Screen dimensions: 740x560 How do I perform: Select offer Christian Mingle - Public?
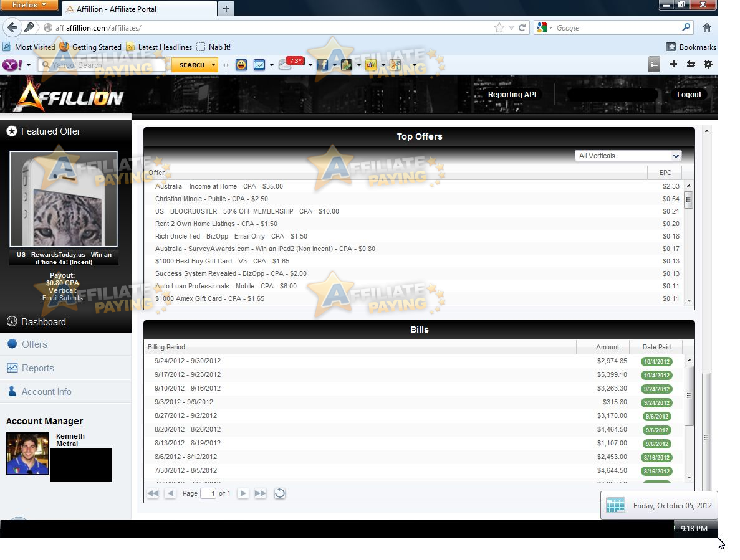(415, 199)
